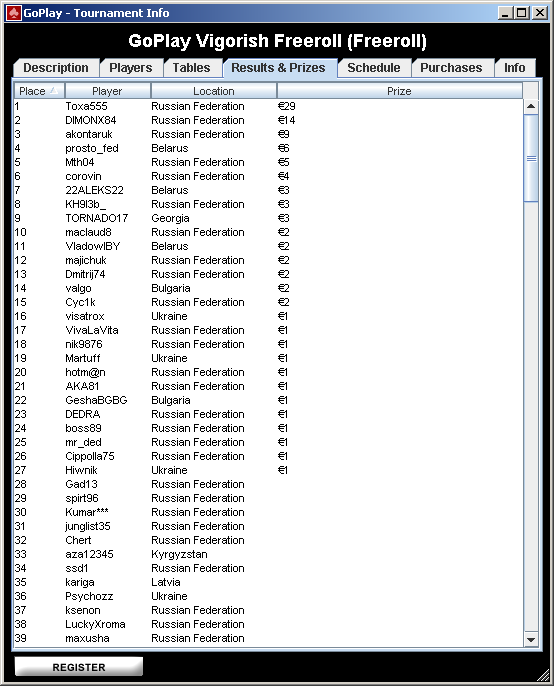Image resolution: width=554 pixels, height=686 pixels.
Task: Select player AKA81
Action: coord(82,386)
